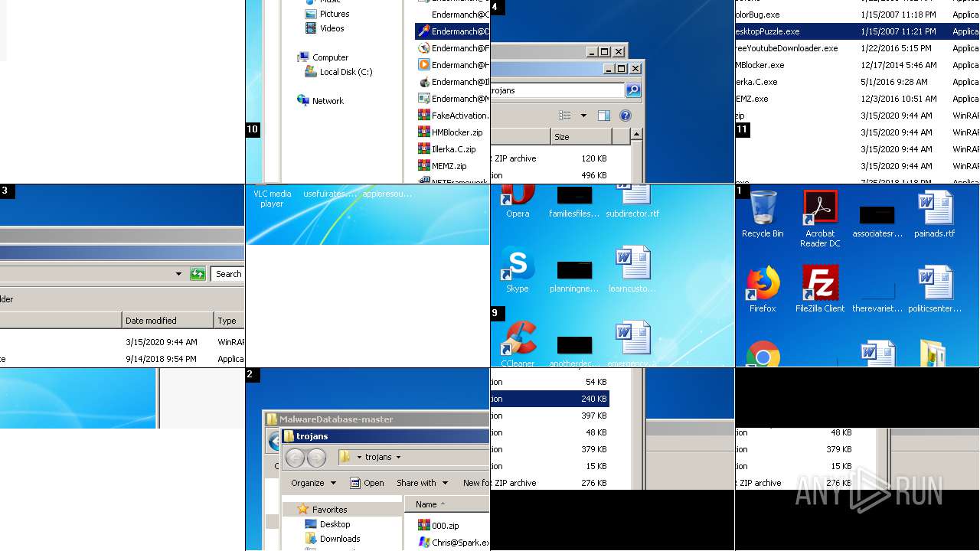Select Computer in the navigation pane

tap(323, 57)
